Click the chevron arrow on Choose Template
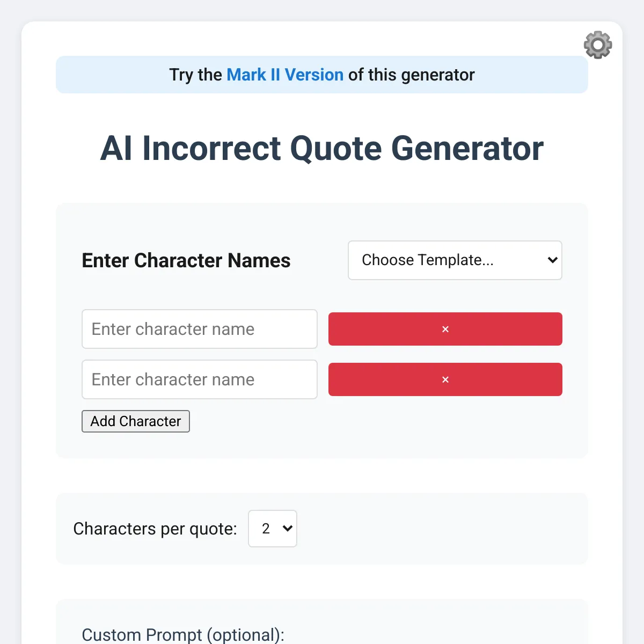 (x=553, y=260)
